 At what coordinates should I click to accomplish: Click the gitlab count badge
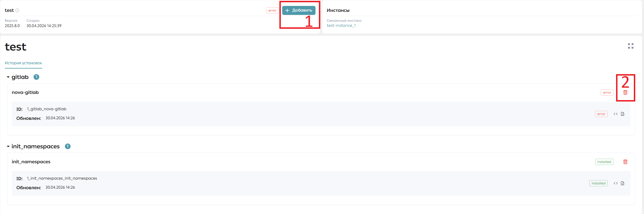coord(36,77)
